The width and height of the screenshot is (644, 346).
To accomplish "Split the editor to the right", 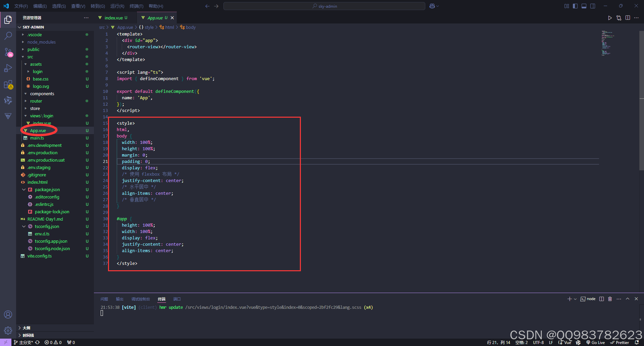I will 628,18.
